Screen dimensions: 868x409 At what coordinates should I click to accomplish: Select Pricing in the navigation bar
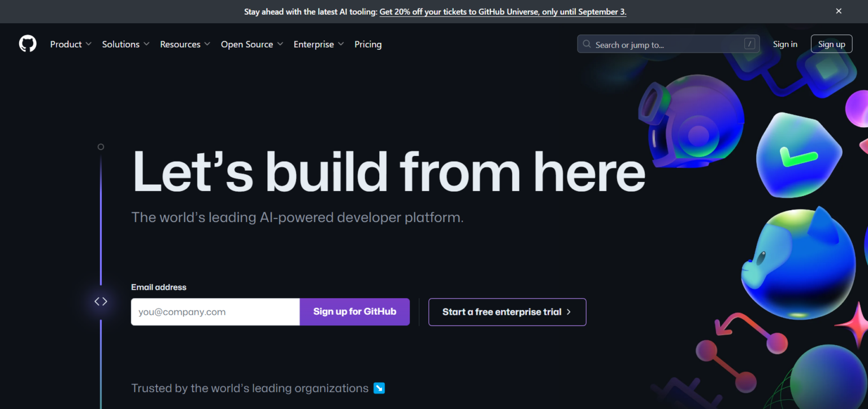coord(368,43)
